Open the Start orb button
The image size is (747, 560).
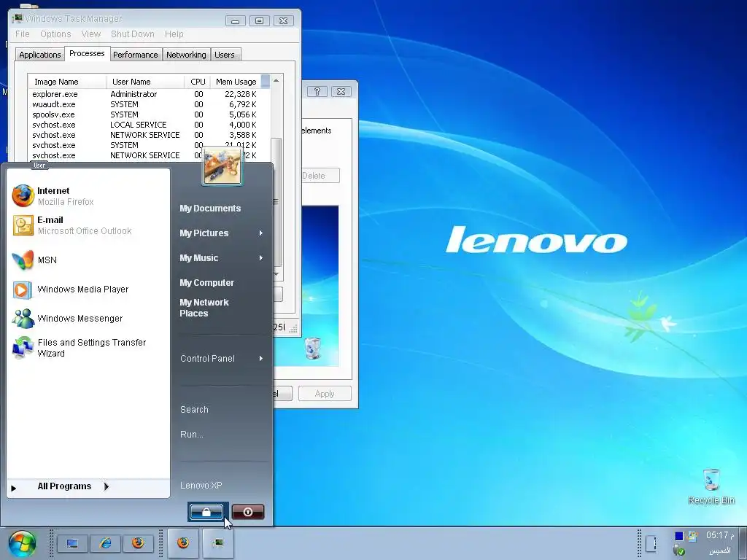pos(22,543)
